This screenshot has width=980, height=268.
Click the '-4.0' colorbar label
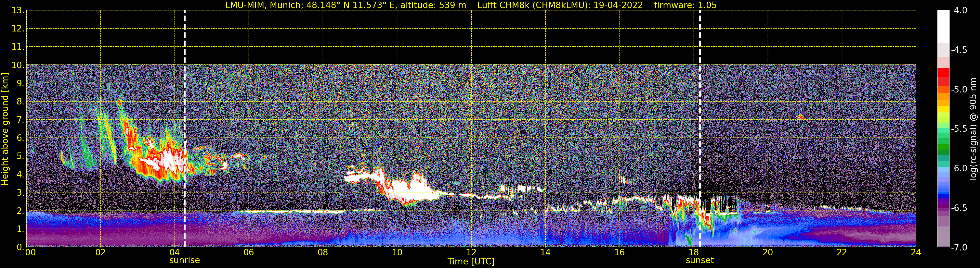pyautogui.click(x=959, y=11)
